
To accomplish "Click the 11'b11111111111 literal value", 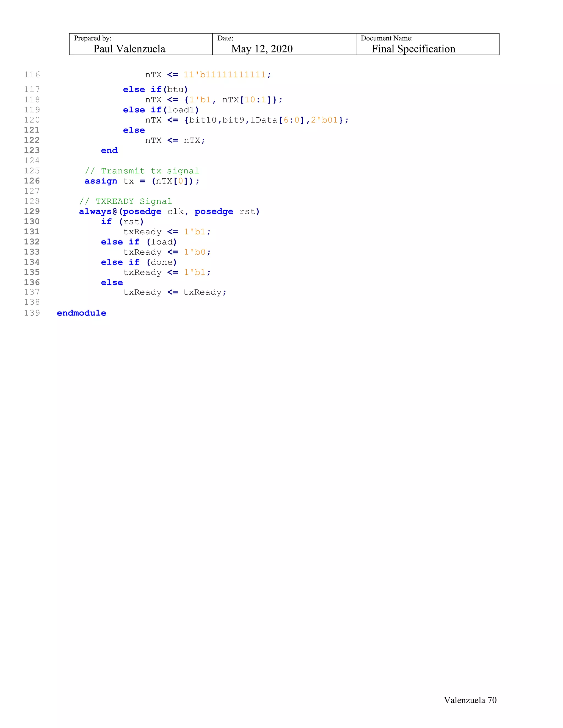I will 225,75.
